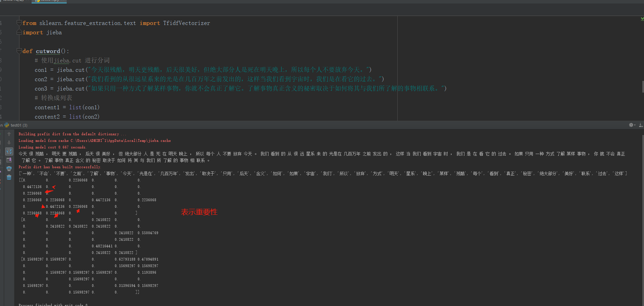Click the value 0.62793188 in output

tap(125, 259)
